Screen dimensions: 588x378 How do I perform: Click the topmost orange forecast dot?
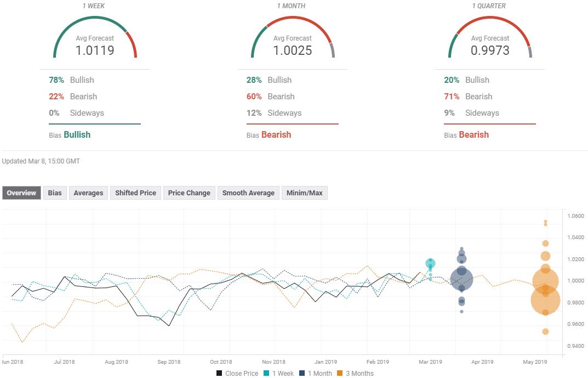tap(545, 222)
